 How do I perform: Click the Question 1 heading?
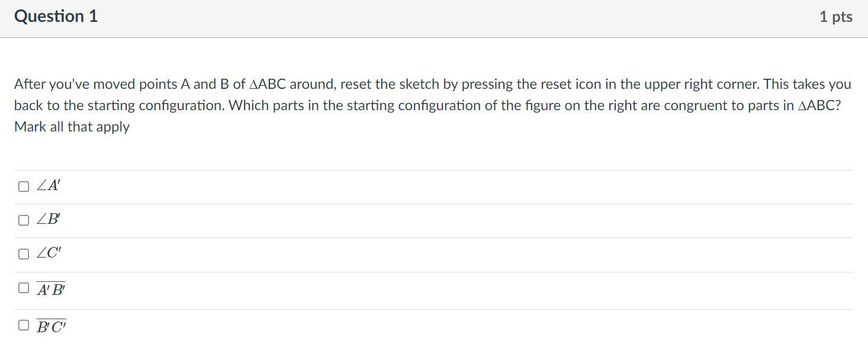click(56, 17)
